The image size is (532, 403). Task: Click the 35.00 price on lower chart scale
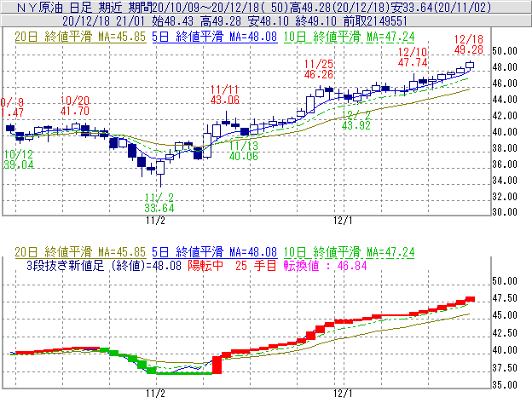click(505, 385)
